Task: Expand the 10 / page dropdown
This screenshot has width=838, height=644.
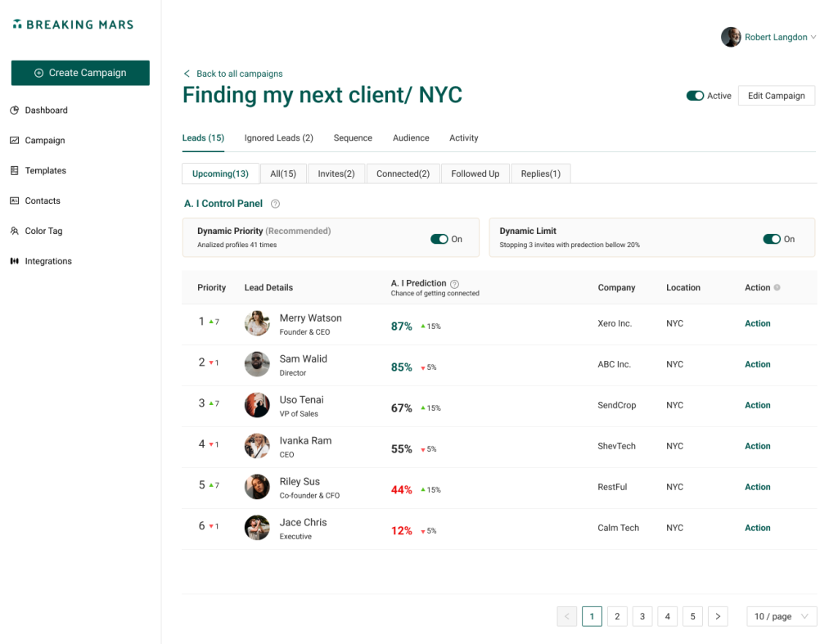Action: (x=781, y=616)
